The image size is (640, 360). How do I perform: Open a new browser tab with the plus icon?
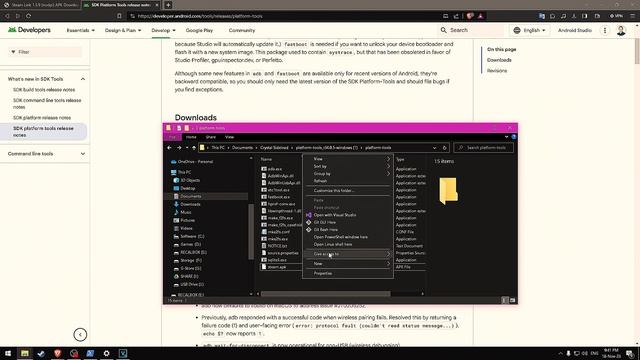pyautogui.click(x=168, y=5)
